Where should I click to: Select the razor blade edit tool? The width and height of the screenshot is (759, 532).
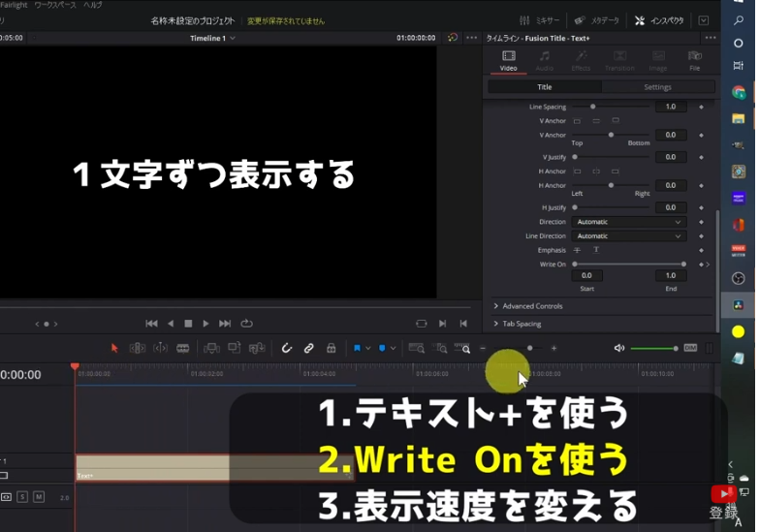182,348
